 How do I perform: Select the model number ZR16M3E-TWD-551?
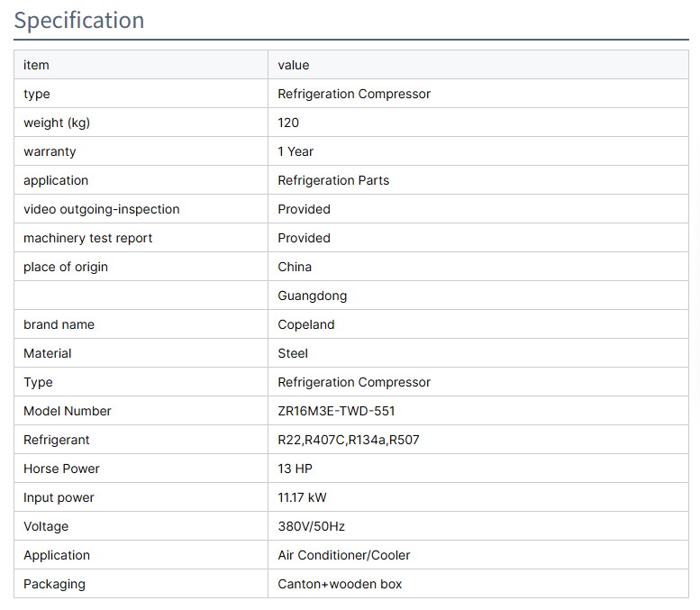[x=336, y=411]
